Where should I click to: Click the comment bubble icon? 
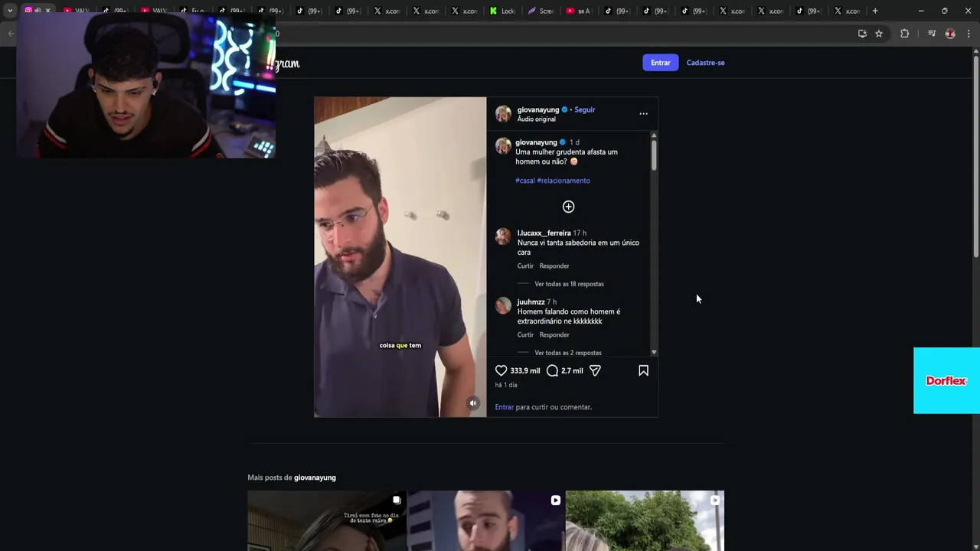click(552, 370)
